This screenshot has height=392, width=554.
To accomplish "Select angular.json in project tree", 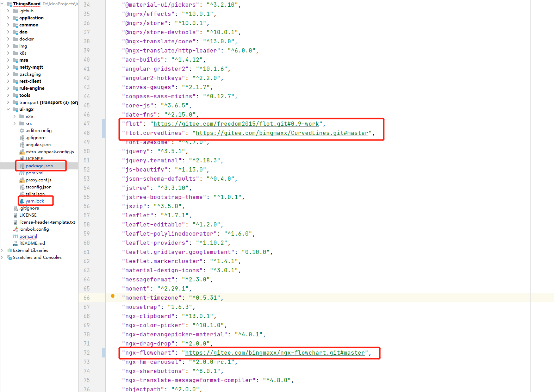I will pos(38,145).
